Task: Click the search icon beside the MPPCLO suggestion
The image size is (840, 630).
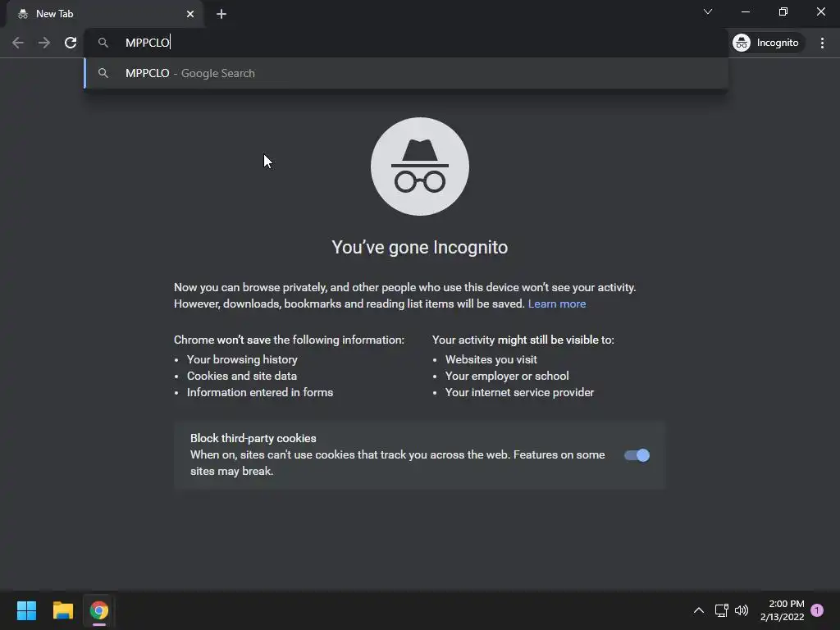Action: [x=103, y=73]
